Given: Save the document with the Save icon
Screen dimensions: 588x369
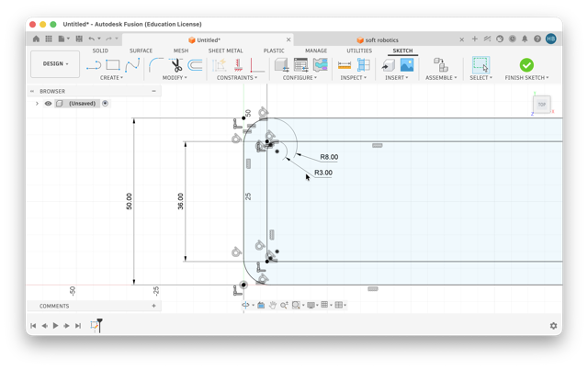Looking at the screenshot, I should click(x=79, y=39).
